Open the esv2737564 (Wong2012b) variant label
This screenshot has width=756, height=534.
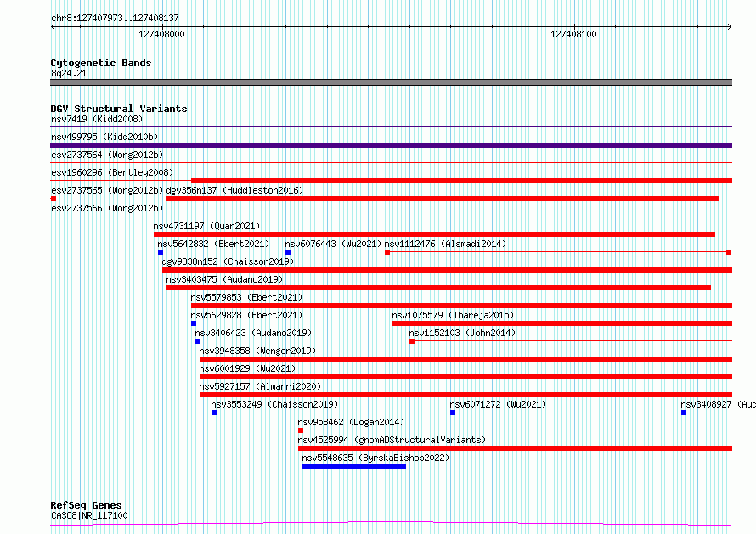click(x=107, y=155)
